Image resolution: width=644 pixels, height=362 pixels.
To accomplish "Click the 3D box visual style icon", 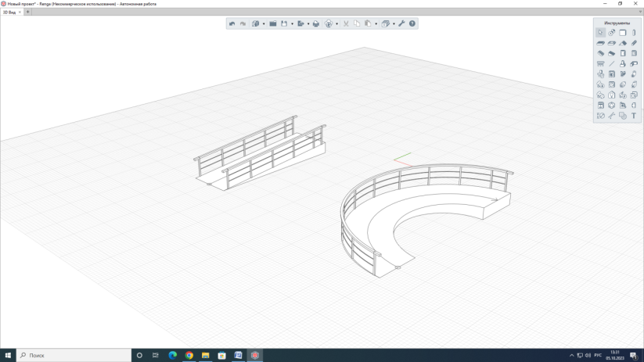I will [x=385, y=23].
